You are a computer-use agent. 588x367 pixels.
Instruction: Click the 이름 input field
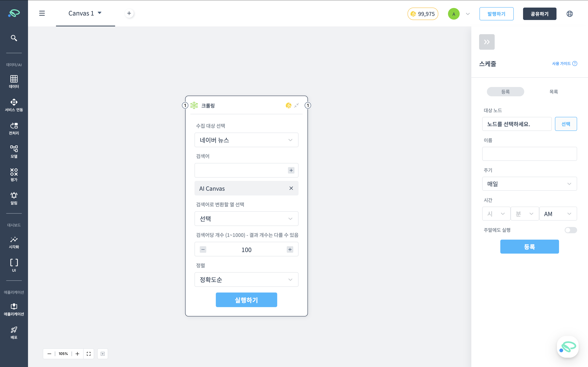point(529,154)
